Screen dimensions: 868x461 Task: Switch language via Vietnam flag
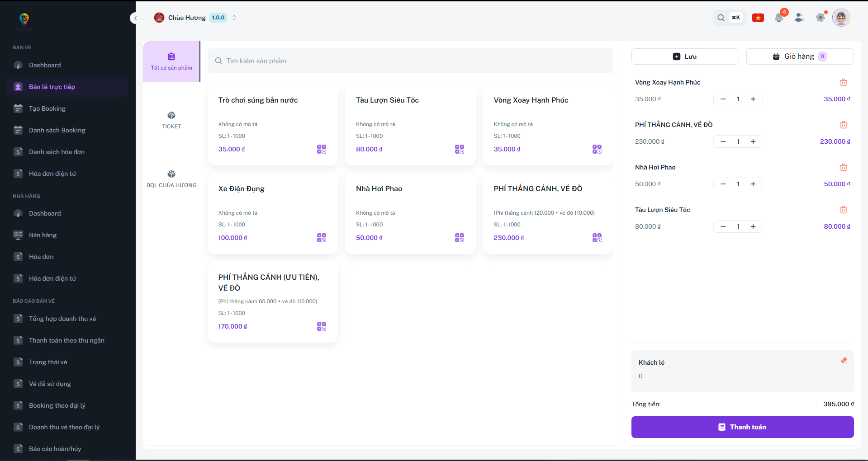758,18
